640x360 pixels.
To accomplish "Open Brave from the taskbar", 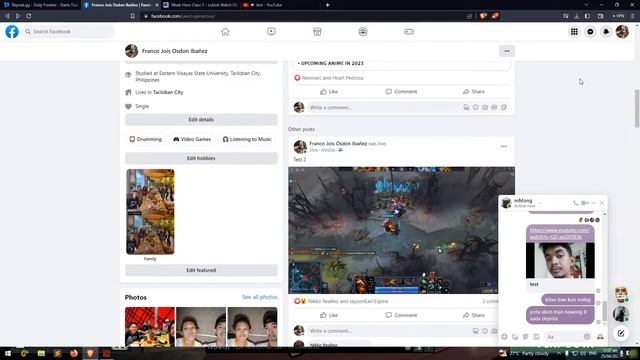I will click(x=90, y=353).
